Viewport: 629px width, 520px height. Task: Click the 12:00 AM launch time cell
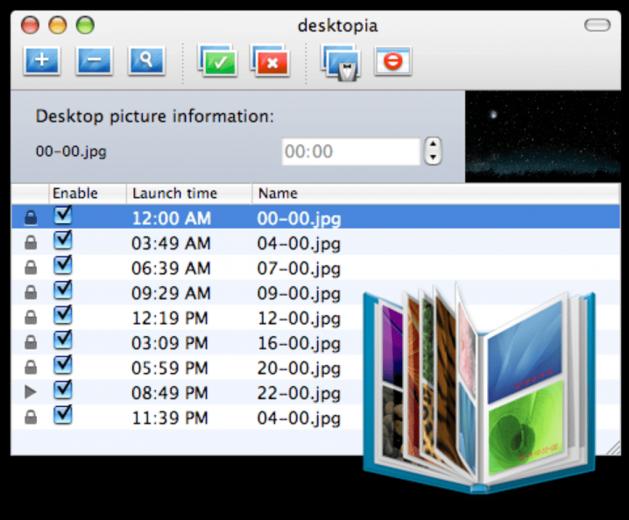[171, 219]
